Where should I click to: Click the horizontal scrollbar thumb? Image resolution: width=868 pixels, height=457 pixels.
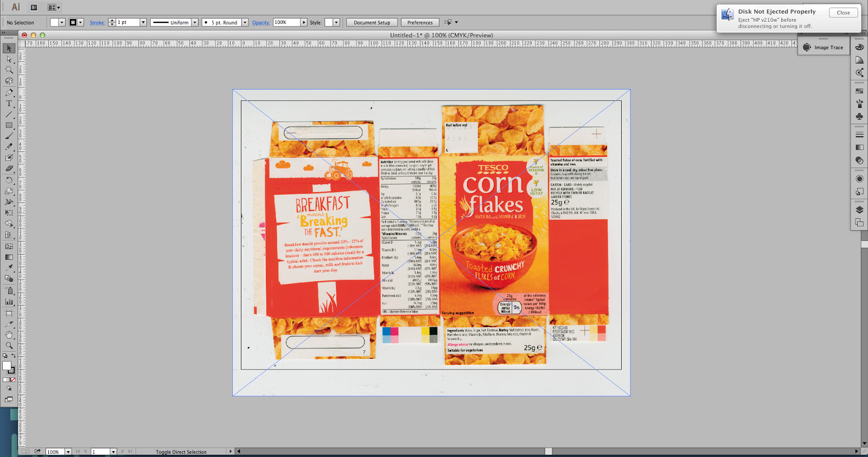click(x=548, y=452)
